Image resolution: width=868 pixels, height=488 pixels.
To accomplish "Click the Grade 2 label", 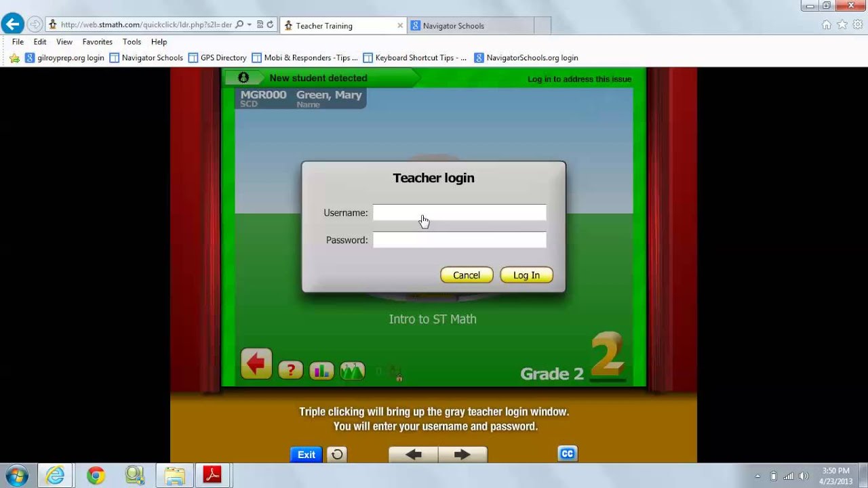I will [552, 373].
